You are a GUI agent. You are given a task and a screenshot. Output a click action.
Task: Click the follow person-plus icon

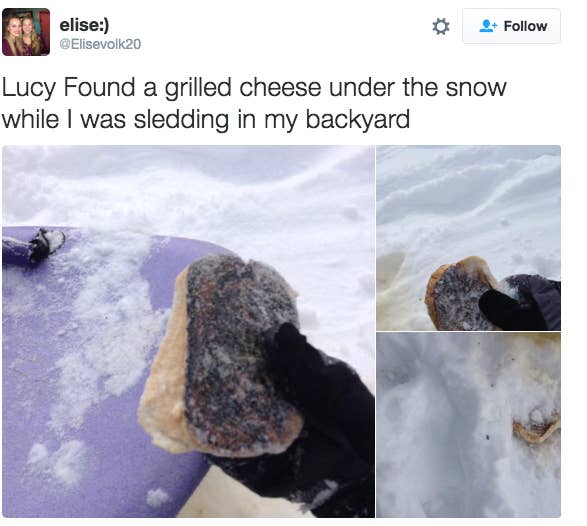point(488,26)
